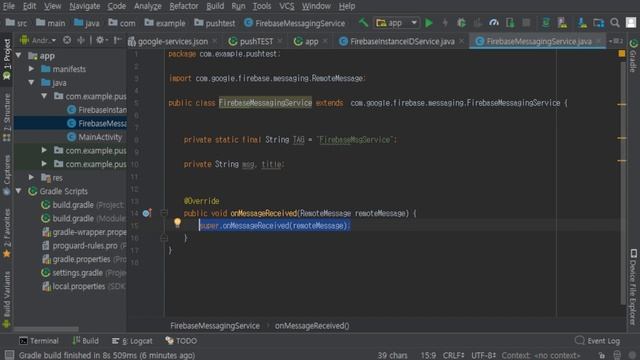Image resolution: width=640 pixels, height=360 pixels.
Task: Open the Favorites side panel
Action: tap(7, 233)
